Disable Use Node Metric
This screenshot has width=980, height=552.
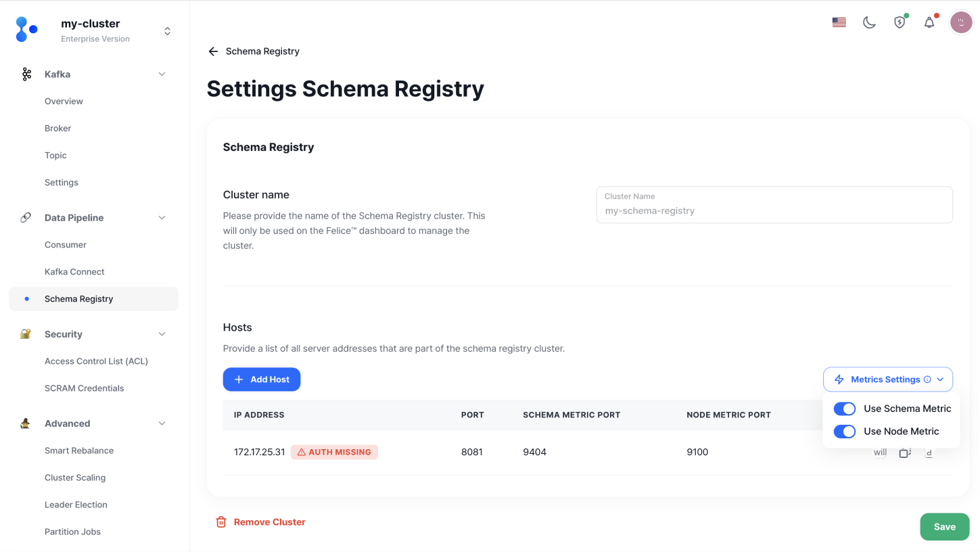(x=845, y=431)
